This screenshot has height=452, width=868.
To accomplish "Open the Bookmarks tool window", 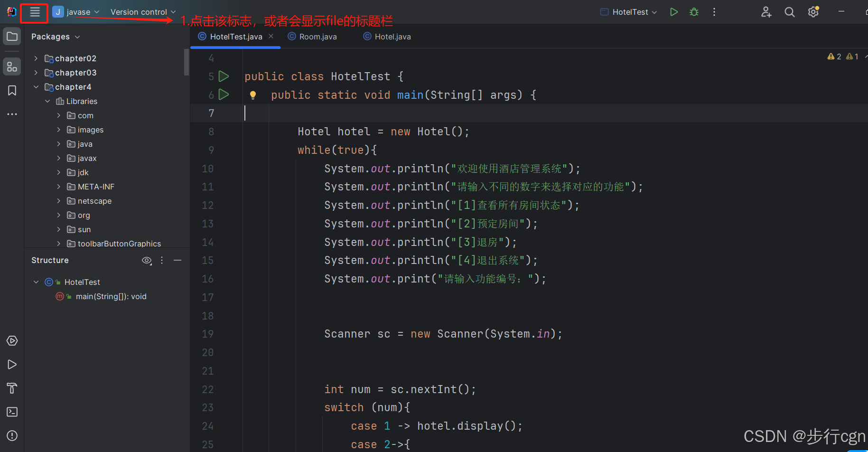I will tap(12, 91).
